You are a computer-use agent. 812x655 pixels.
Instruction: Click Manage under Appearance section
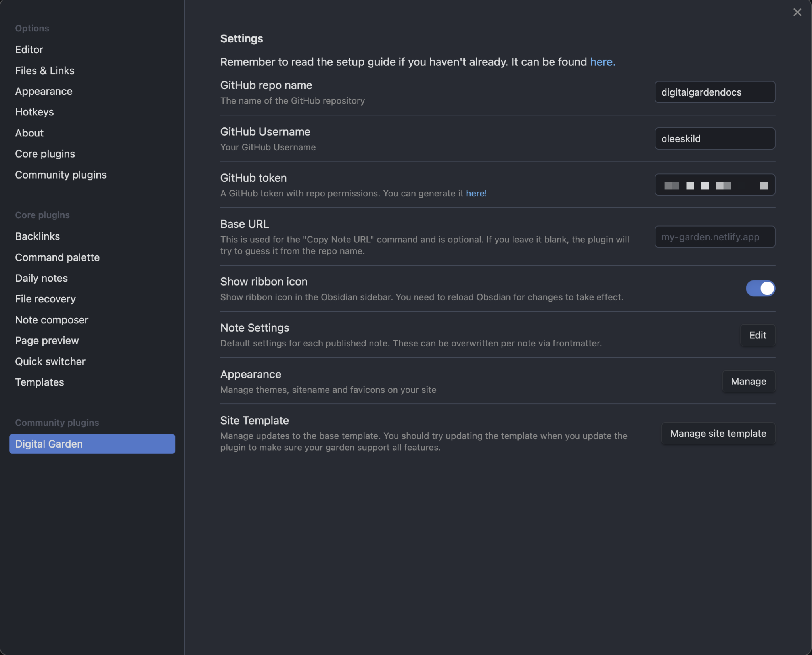point(748,381)
